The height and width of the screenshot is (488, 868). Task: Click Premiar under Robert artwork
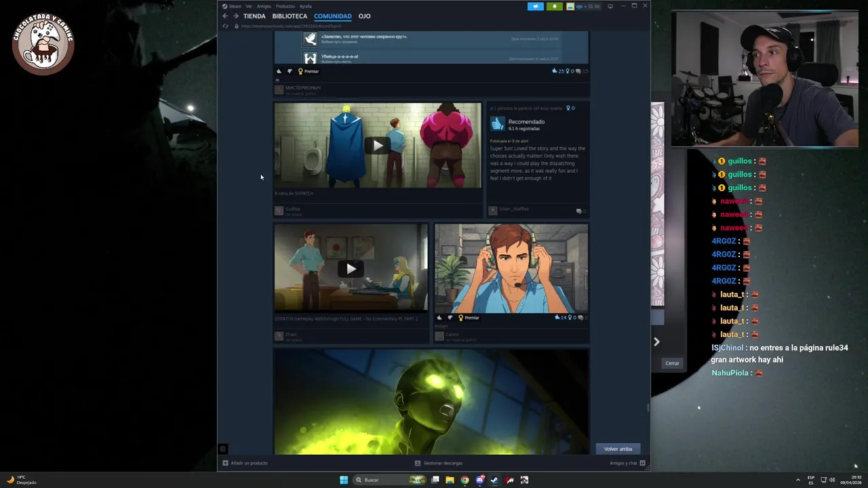pos(469,317)
